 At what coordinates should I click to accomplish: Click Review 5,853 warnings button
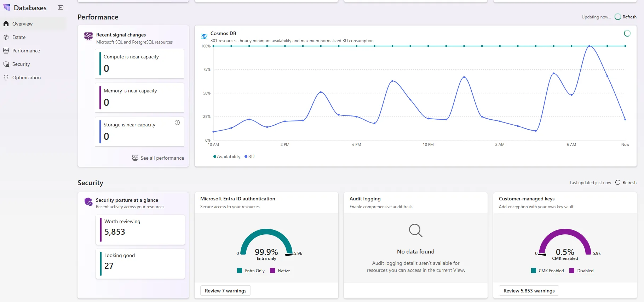pos(529,291)
